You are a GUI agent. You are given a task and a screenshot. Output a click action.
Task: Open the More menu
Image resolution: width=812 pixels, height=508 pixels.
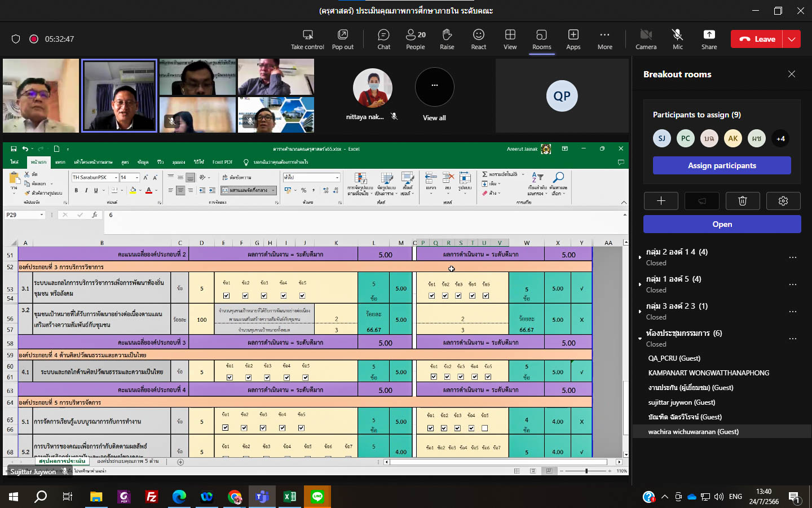tap(604, 39)
